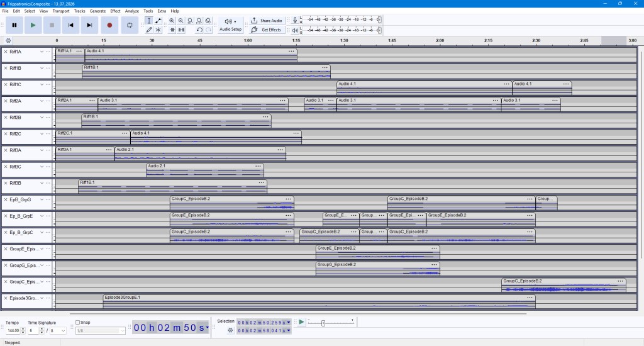Select the Multi-tool asterisk icon
Screen dimensions: 644x346
click(x=158, y=30)
